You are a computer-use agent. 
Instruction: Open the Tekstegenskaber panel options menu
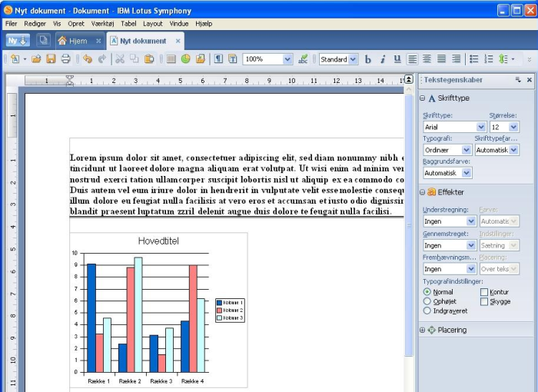tap(518, 80)
